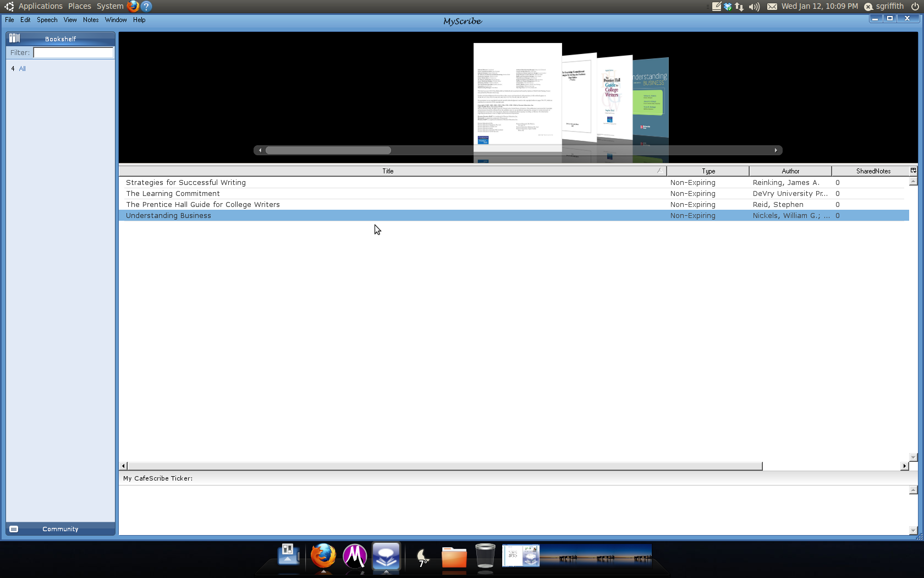This screenshot has height=578, width=924.
Task: Open the mail envelope indicator
Action: click(x=772, y=7)
